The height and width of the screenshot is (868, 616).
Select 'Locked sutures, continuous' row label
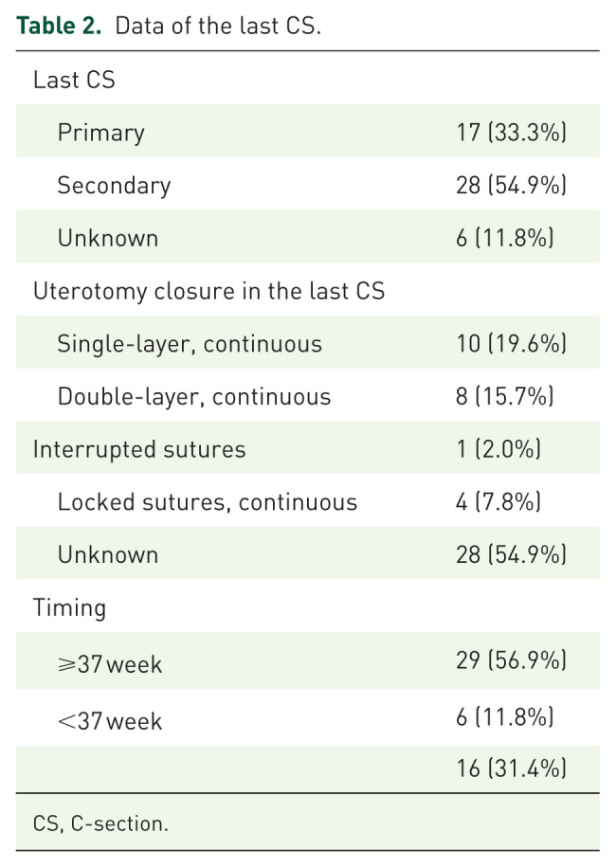pyautogui.click(x=208, y=502)
